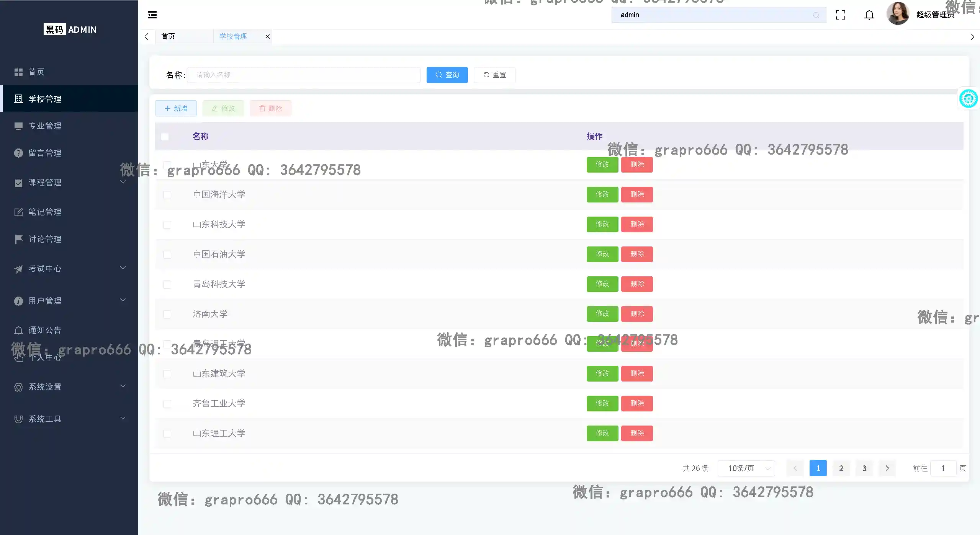
Task: Open the notification bell icon
Action: coord(869,15)
